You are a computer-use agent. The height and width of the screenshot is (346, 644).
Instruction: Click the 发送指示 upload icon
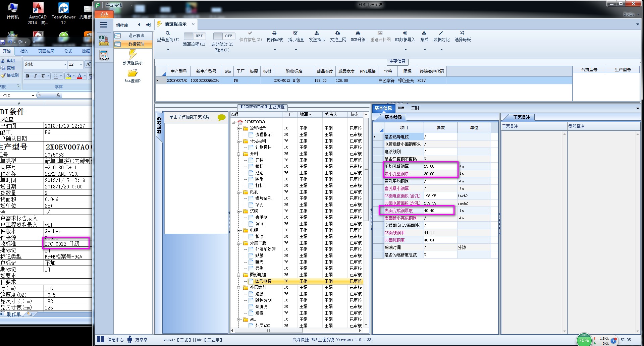(x=317, y=33)
